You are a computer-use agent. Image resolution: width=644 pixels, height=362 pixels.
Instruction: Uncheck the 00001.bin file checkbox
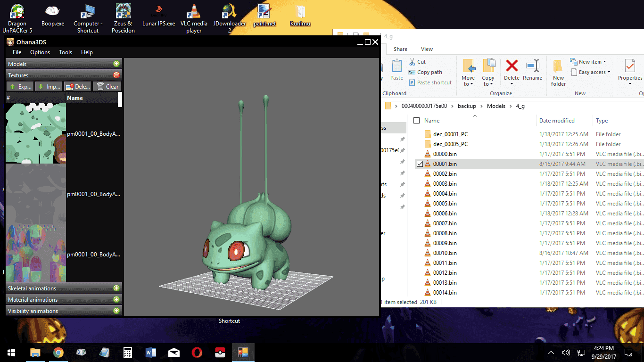420,164
